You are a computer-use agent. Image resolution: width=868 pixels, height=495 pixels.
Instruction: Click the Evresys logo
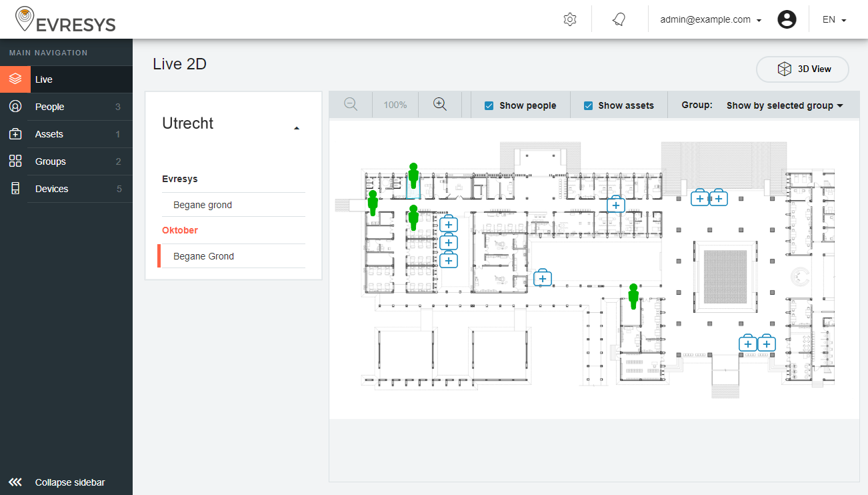pyautogui.click(x=65, y=20)
